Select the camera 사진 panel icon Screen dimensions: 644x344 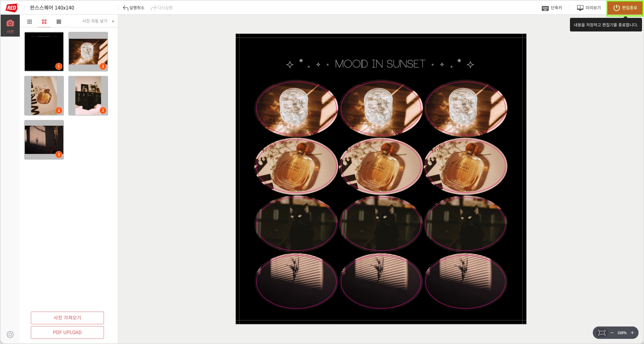coord(10,24)
